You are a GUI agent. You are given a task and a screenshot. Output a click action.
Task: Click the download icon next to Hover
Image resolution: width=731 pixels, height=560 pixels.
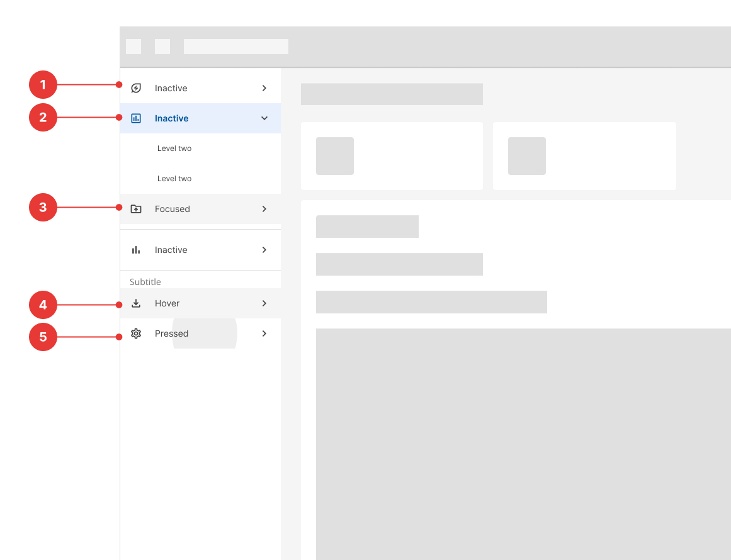[136, 303]
